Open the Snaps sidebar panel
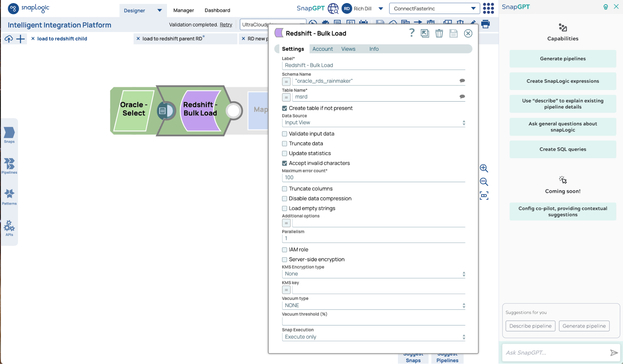Image resolution: width=623 pixels, height=364 pixels. 9,135
